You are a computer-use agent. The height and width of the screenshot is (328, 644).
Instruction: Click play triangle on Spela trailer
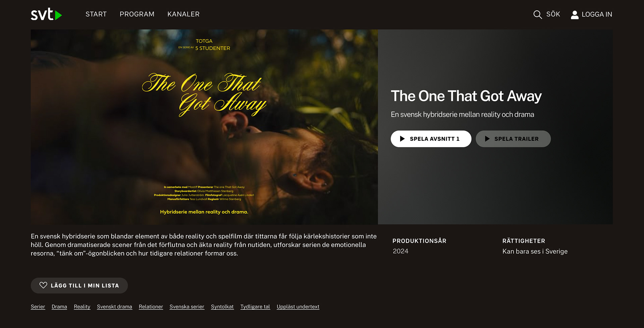[487, 139]
